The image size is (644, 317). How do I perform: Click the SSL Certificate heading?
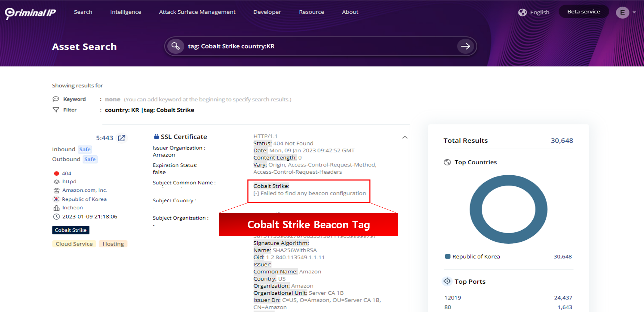[184, 137]
